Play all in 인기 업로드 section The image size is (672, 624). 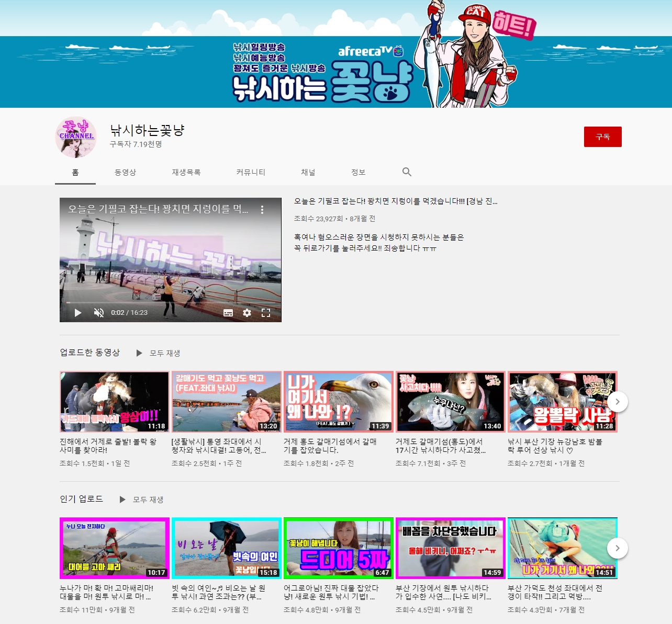[142, 500]
